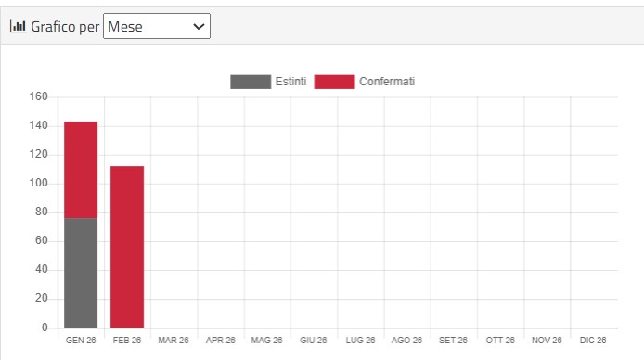Click the APR 26 axis label
Screen dimensions: 644x360
coord(221,341)
